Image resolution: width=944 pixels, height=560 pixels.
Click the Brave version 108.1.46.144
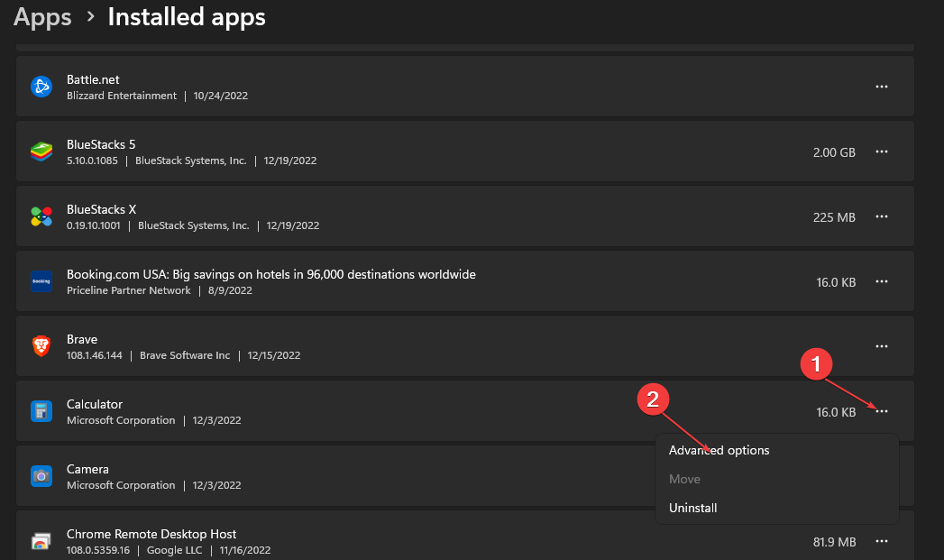click(x=94, y=355)
